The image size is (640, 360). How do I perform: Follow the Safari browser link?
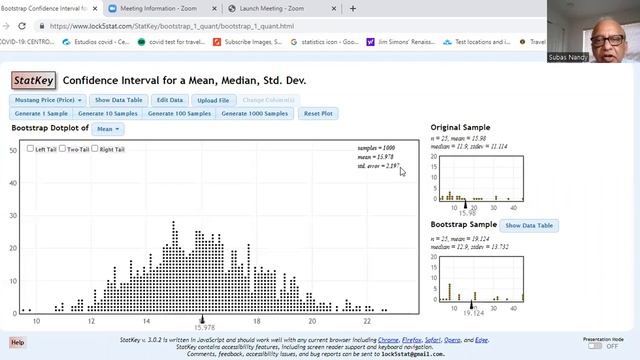[433, 340]
